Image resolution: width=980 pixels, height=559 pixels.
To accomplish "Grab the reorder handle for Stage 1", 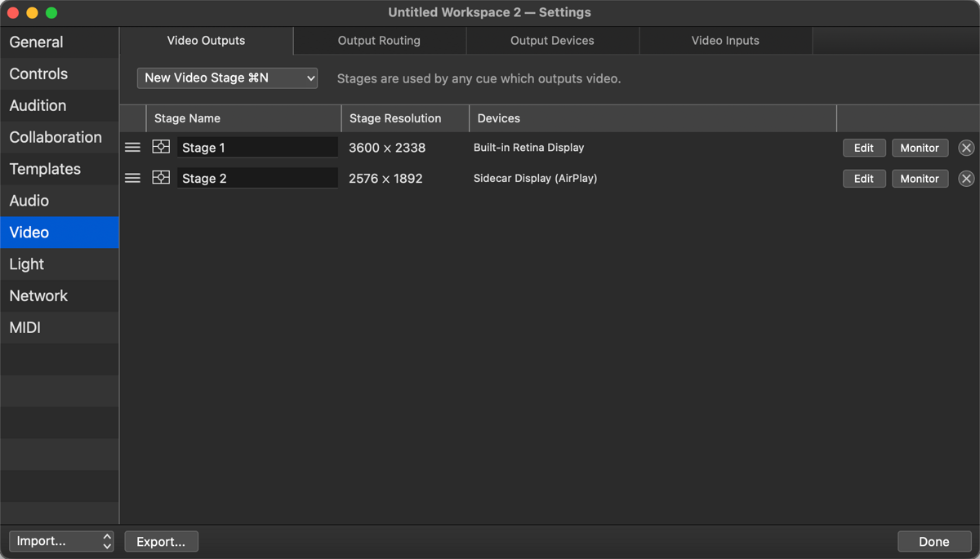I will coord(132,148).
